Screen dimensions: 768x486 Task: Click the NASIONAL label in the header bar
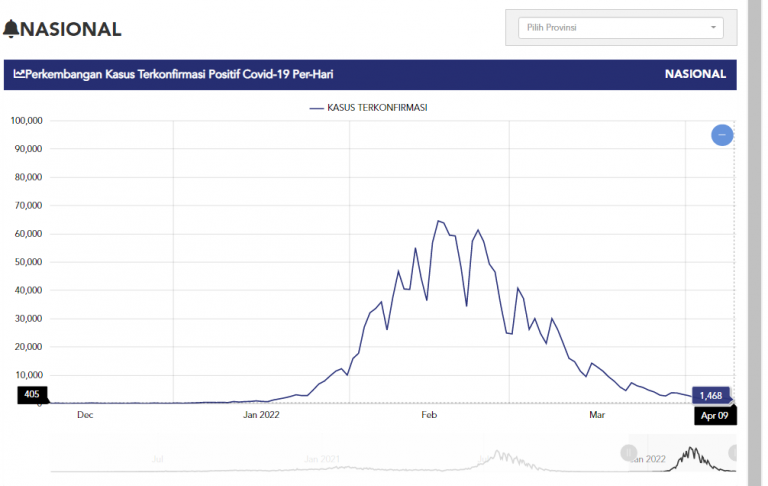coord(695,74)
